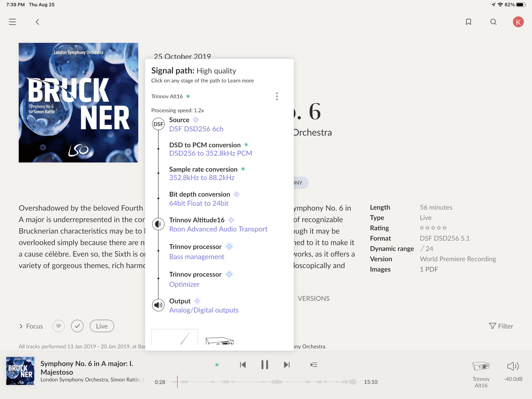Click the signal path quality dot in player bar
The width and height of the screenshot is (532, 399).
click(217, 365)
